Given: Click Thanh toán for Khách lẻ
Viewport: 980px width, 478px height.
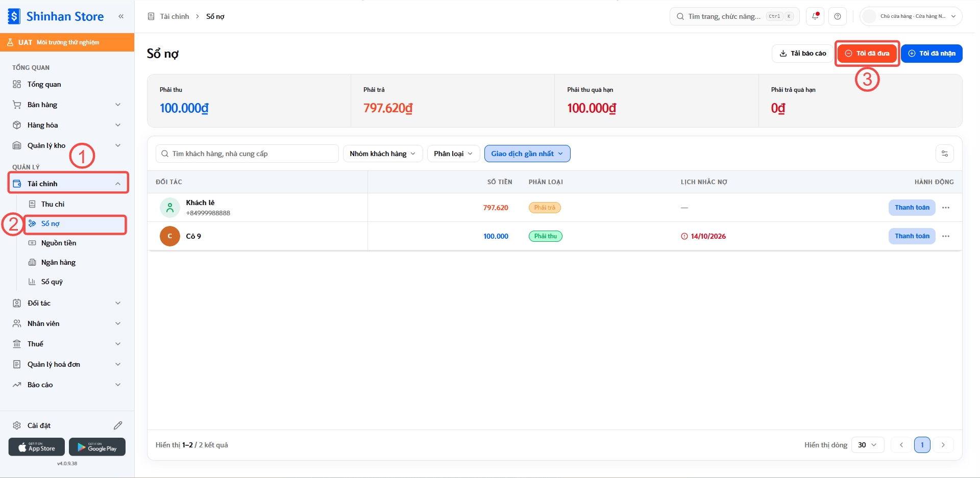Looking at the screenshot, I should 912,208.
